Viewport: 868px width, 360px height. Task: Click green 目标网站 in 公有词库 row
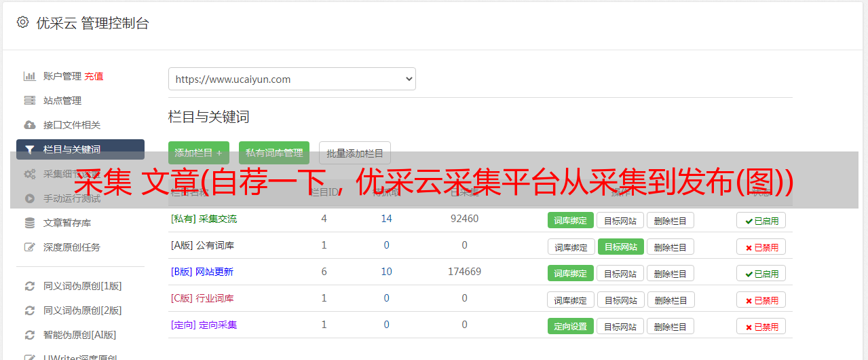click(x=621, y=247)
